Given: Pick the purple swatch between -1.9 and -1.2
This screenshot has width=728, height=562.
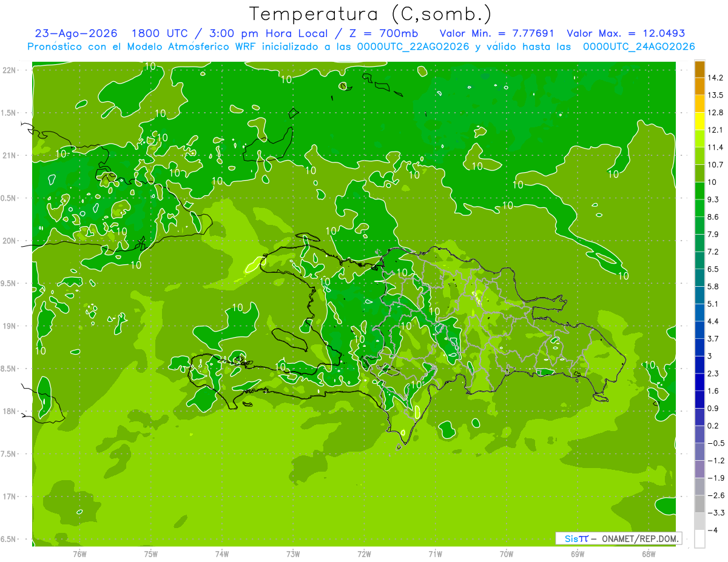Looking at the screenshot, I should [699, 469].
